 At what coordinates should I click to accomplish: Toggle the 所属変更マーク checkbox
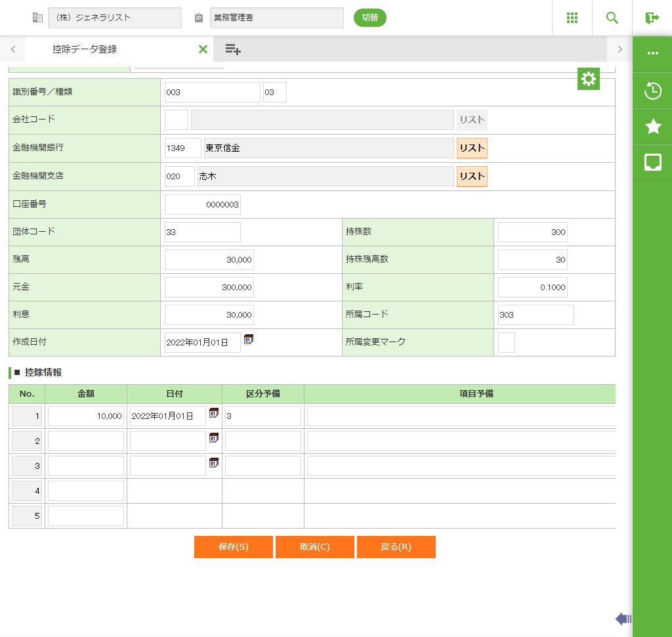coord(507,343)
